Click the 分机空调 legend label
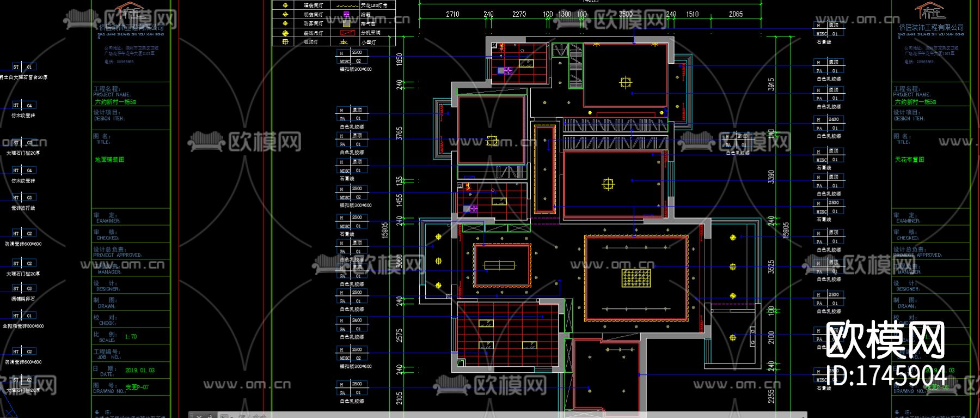 pos(371,33)
